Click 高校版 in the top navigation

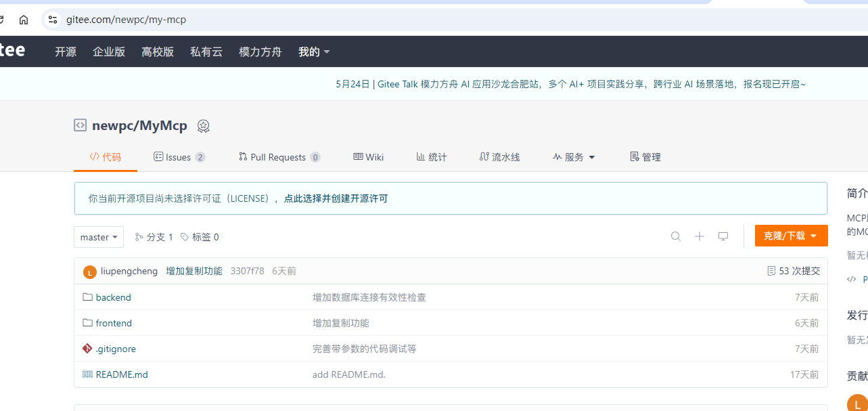tap(158, 51)
